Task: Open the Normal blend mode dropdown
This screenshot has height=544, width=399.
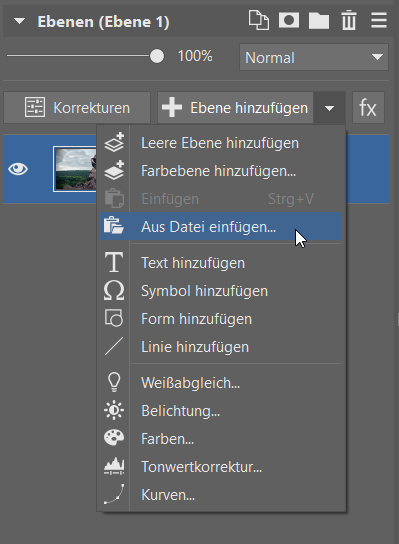Action: [x=314, y=57]
